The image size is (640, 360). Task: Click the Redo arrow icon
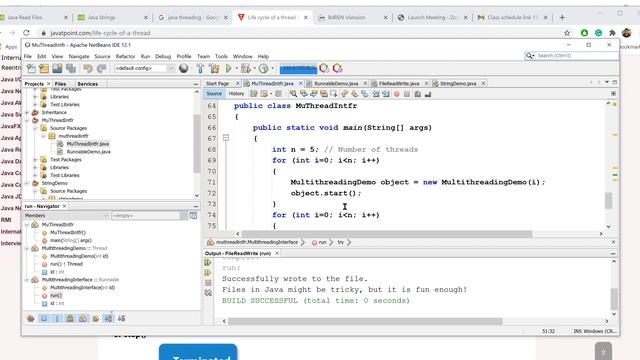pos(101,69)
